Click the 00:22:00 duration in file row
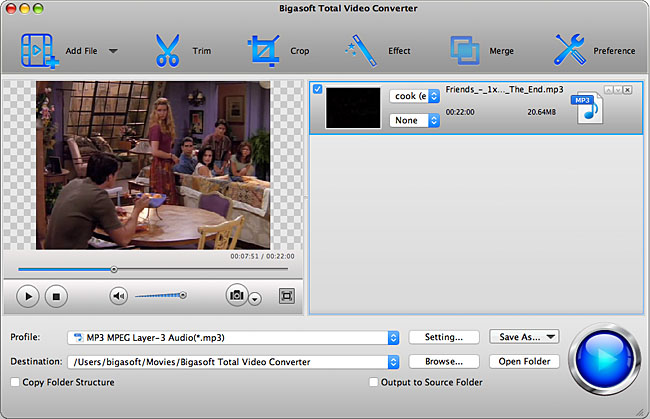The width and height of the screenshot is (650, 419). point(460,112)
